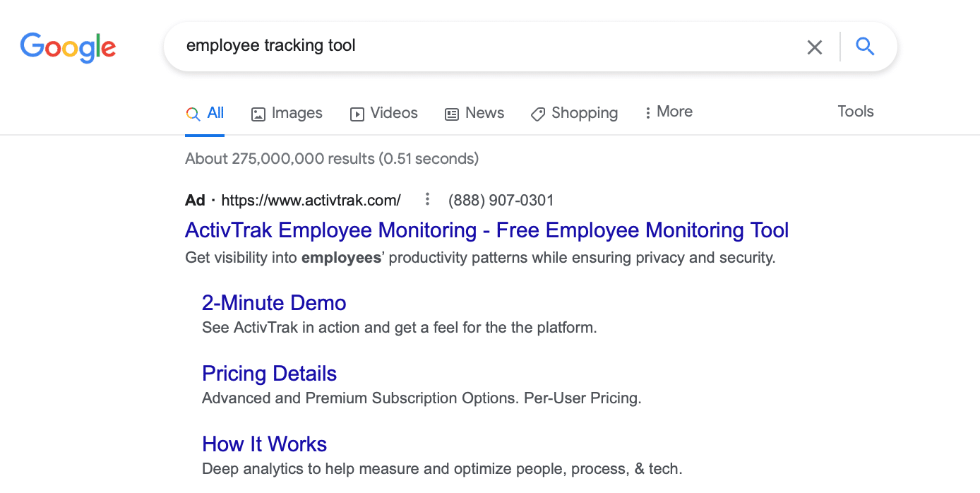This screenshot has height=493, width=980.
Task: Click the Advanced and Premium Subscription Options text
Action: tap(422, 398)
